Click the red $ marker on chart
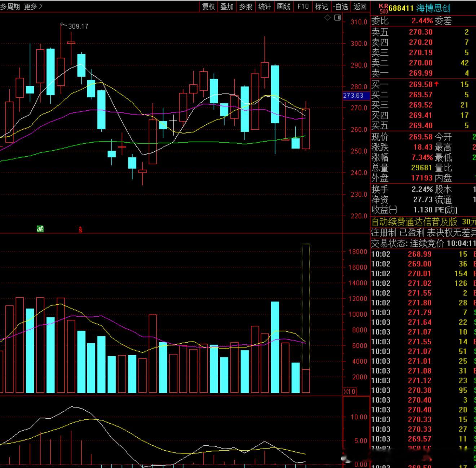Screen dimensions: 476x468 click(80, 229)
